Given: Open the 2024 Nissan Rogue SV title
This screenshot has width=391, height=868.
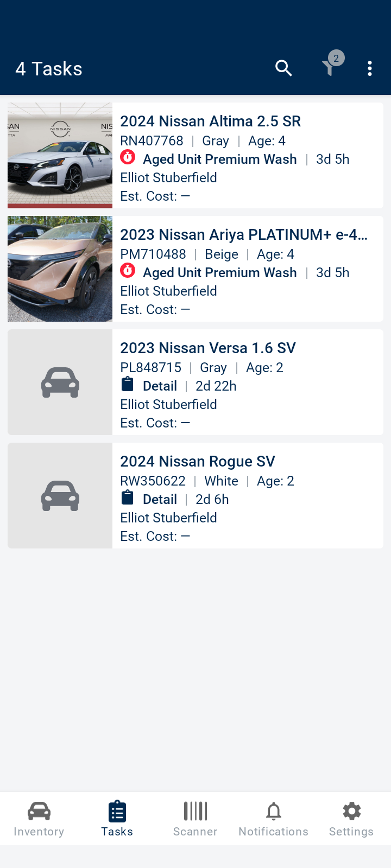Looking at the screenshot, I should [x=198, y=461].
